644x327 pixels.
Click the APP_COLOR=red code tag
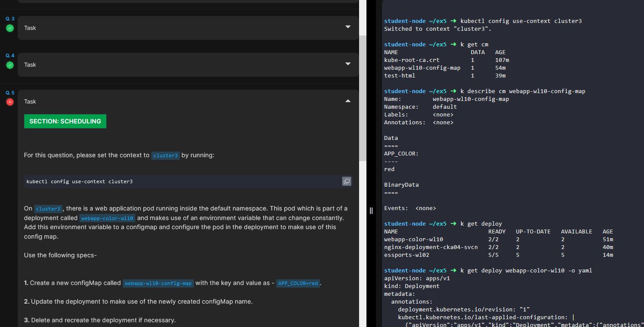pos(298,283)
